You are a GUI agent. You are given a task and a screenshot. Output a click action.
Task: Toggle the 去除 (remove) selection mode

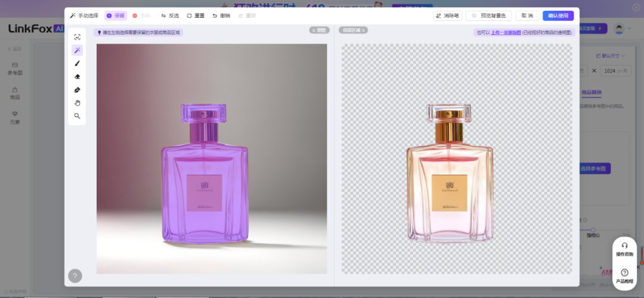(141, 15)
